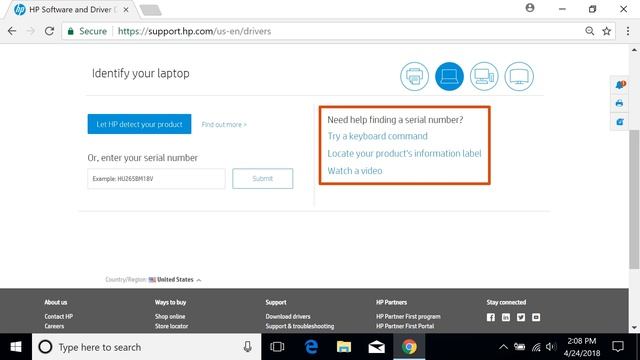Click Let HP detect your product

coord(139,124)
